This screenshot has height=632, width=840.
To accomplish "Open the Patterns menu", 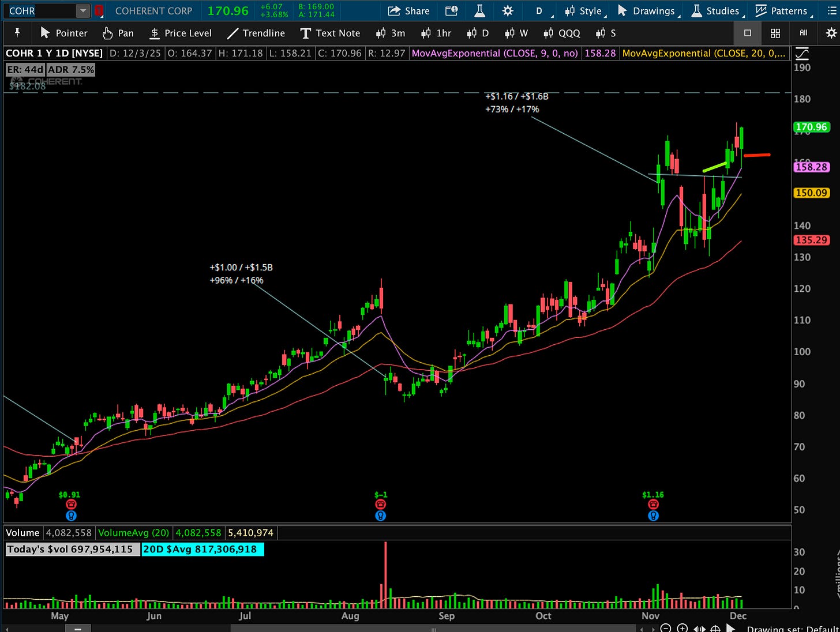I will tap(783, 10).
